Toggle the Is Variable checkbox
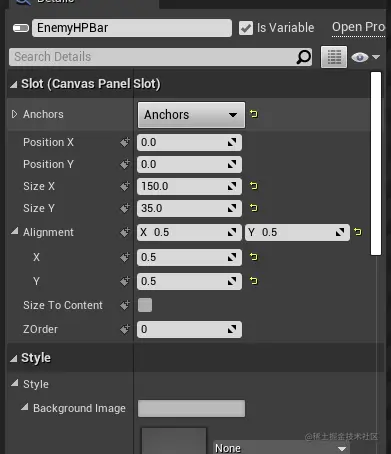Image resolution: width=391 pixels, height=454 pixels. (x=246, y=28)
